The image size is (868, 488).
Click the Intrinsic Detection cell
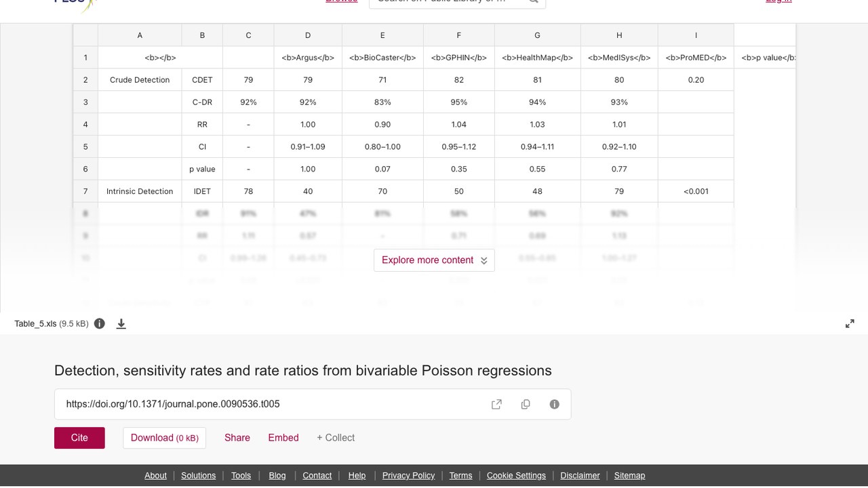tap(140, 191)
